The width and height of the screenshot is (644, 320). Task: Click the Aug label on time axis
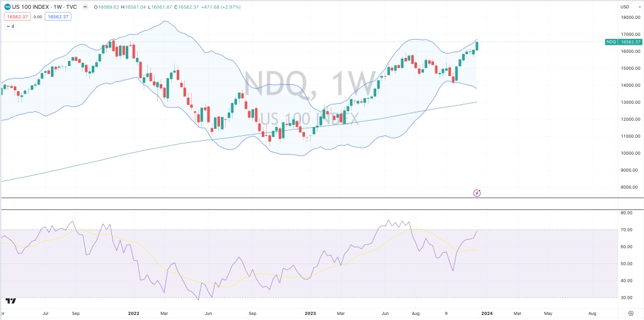(x=592, y=312)
